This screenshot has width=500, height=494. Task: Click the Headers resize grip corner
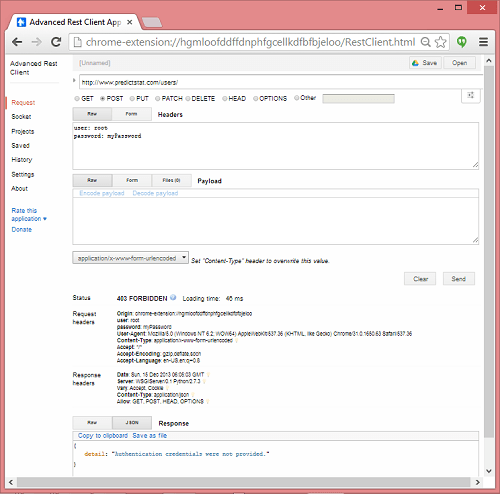[475, 165]
